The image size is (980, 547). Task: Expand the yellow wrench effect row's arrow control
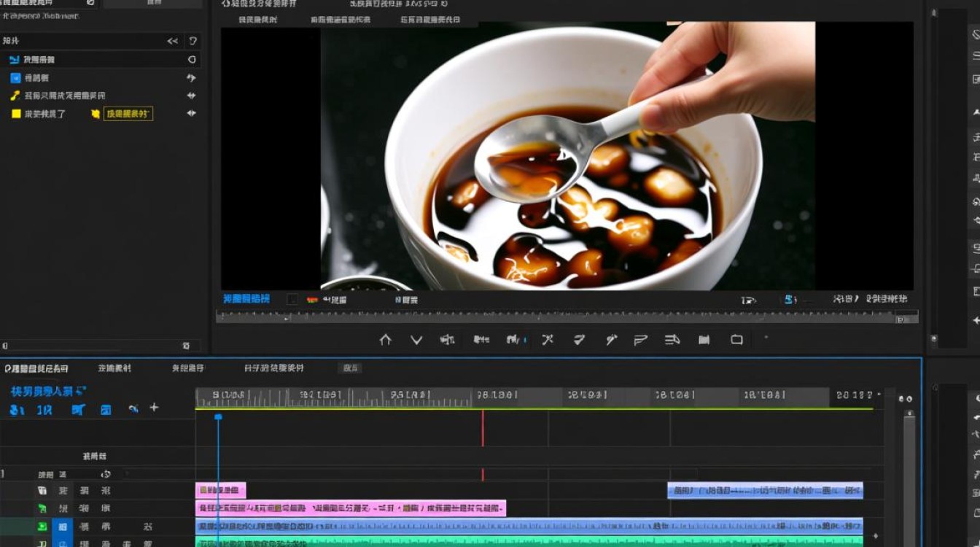(x=191, y=96)
